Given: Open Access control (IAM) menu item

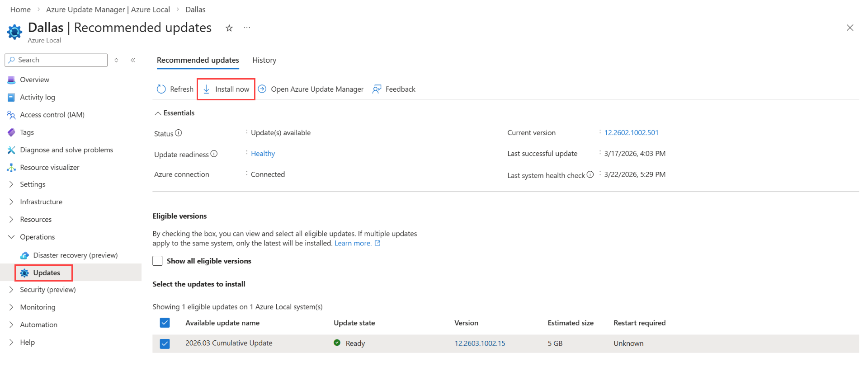Looking at the screenshot, I should coord(52,115).
